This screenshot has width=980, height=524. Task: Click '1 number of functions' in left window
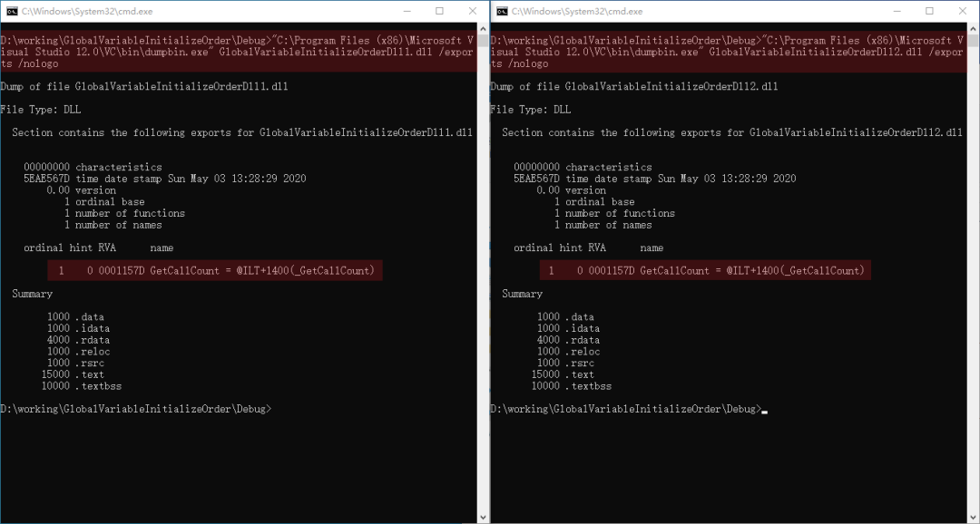pyautogui.click(x=124, y=214)
